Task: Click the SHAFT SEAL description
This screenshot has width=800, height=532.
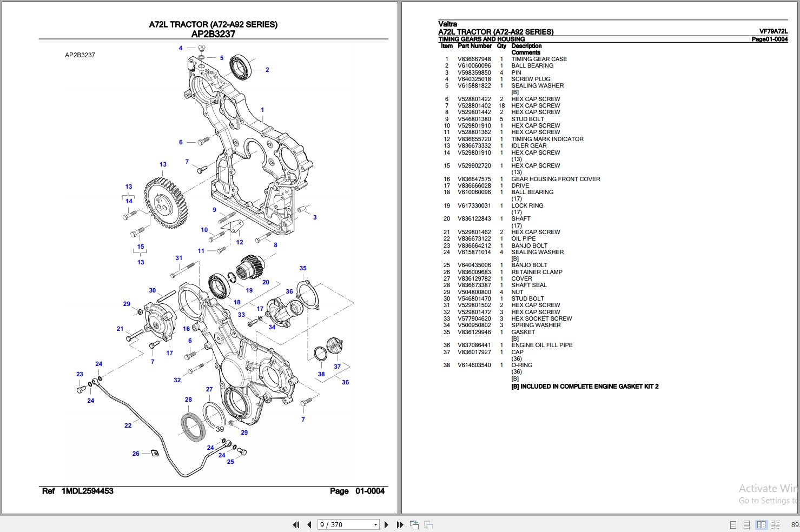Action: point(529,285)
